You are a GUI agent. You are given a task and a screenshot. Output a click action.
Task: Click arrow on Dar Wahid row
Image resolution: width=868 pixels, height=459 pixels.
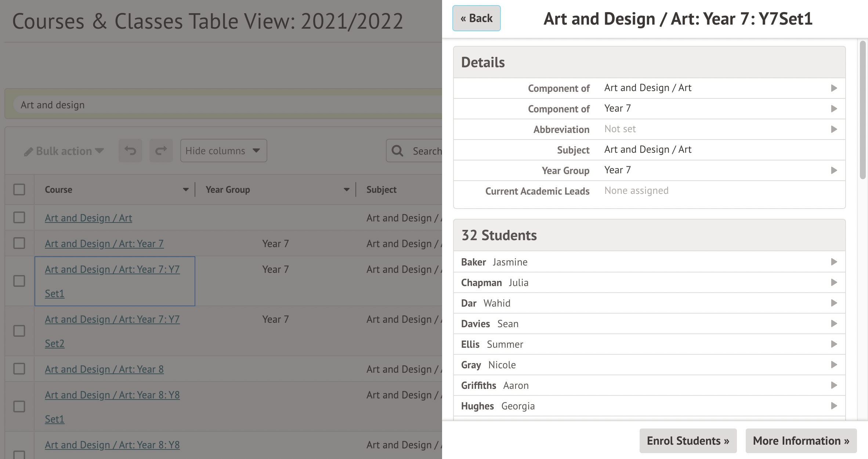(x=834, y=303)
